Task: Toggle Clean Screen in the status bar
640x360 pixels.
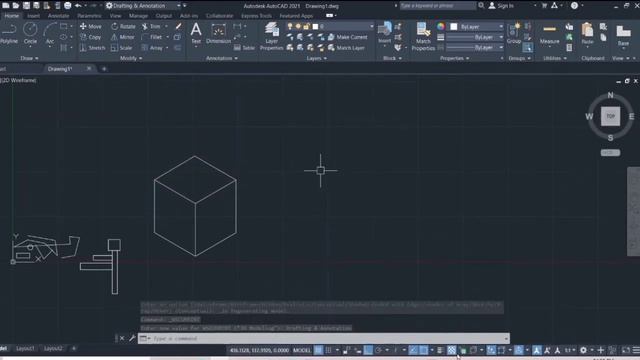Action: 626,350
